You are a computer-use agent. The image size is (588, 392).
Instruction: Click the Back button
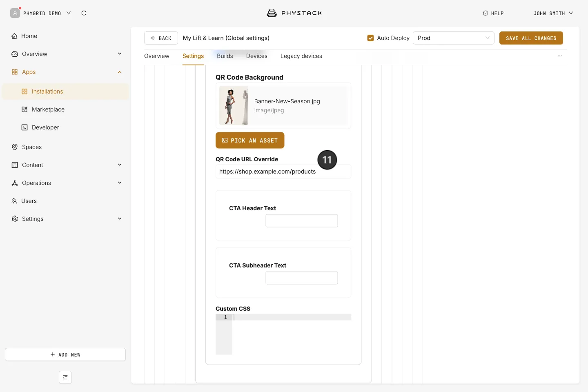pyautogui.click(x=161, y=38)
